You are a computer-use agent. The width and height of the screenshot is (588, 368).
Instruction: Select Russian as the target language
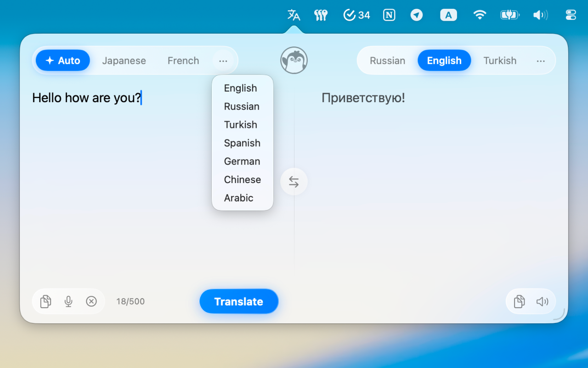click(387, 60)
